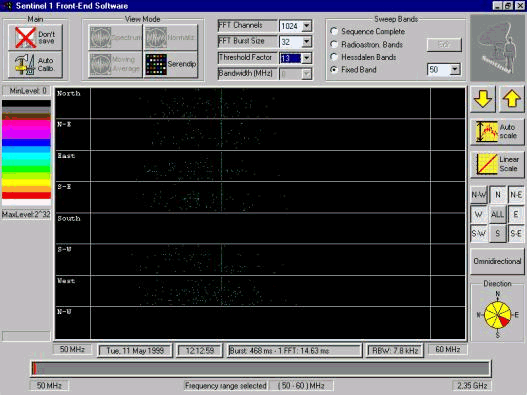This screenshot has height=395, width=527.
Task: Select Serendip view mode
Action: 171,65
